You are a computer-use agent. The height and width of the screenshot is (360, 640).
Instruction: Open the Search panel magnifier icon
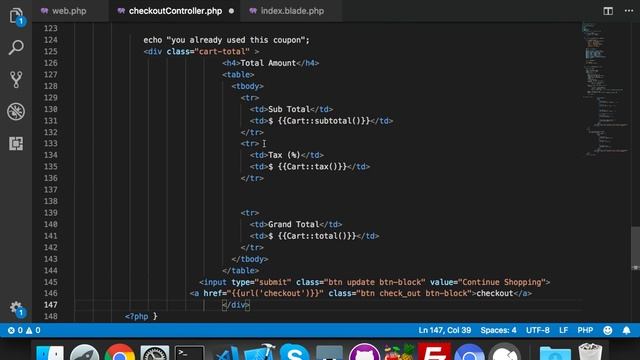click(x=16, y=48)
